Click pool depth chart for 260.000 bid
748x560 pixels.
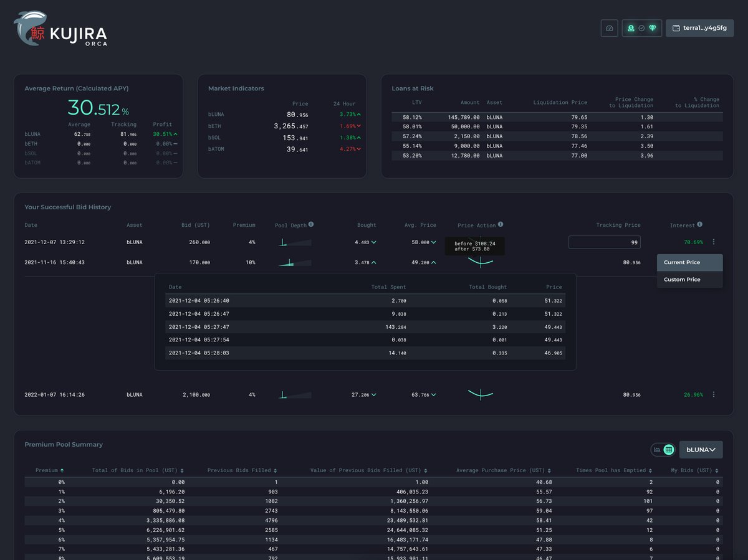[x=295, y=242]
